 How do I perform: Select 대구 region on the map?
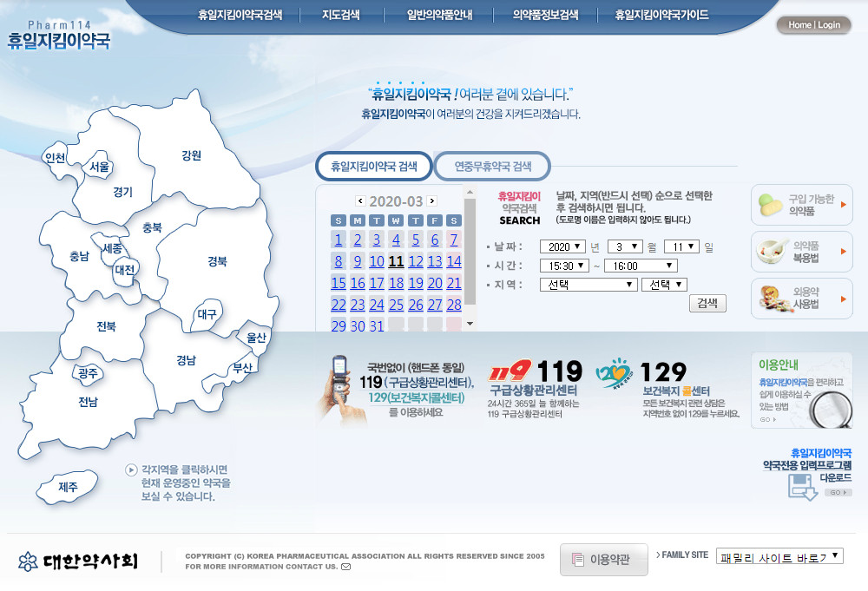(x=207, y=314)
